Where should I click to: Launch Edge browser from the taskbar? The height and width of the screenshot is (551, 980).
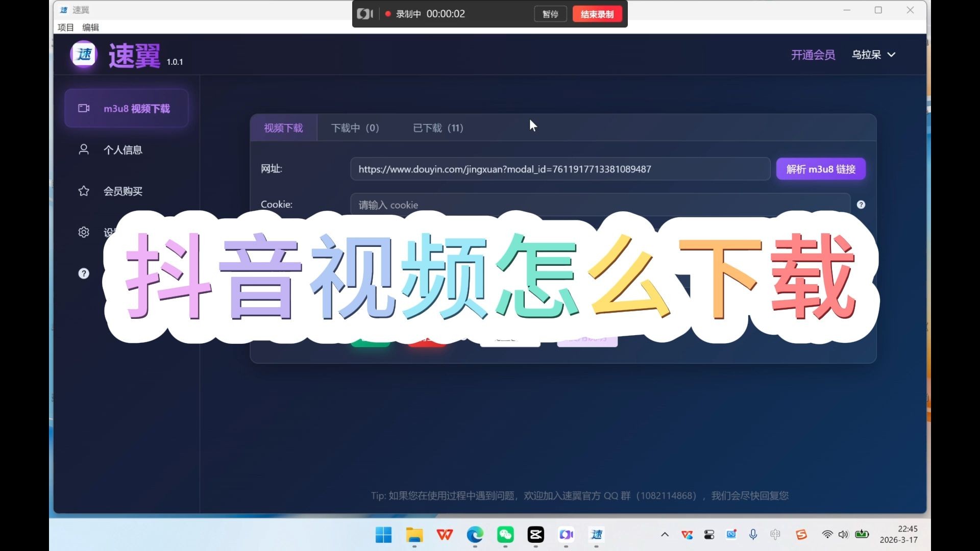point(475,534)
